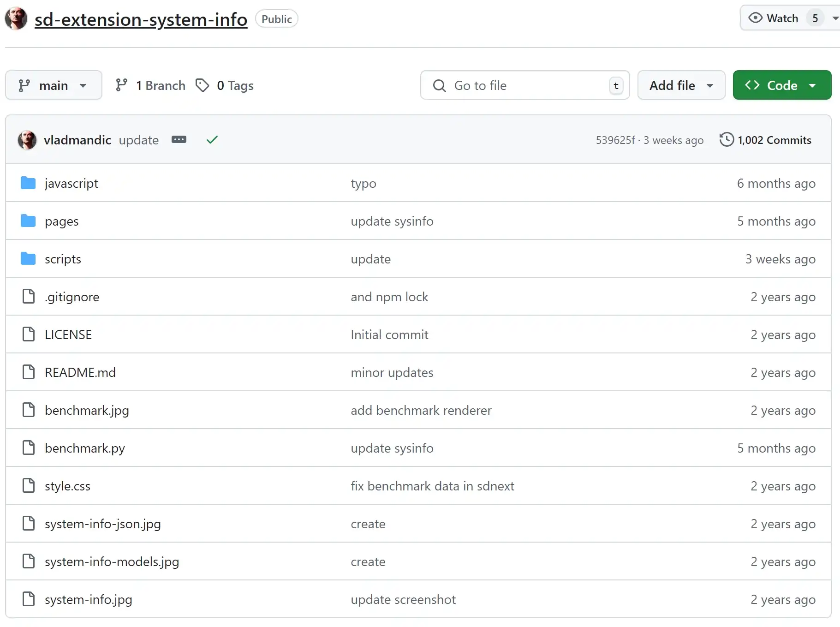Screen dimensions: 840x627
Task: Click the branch icon next to 1 Branch
Action: pos(122,85)
